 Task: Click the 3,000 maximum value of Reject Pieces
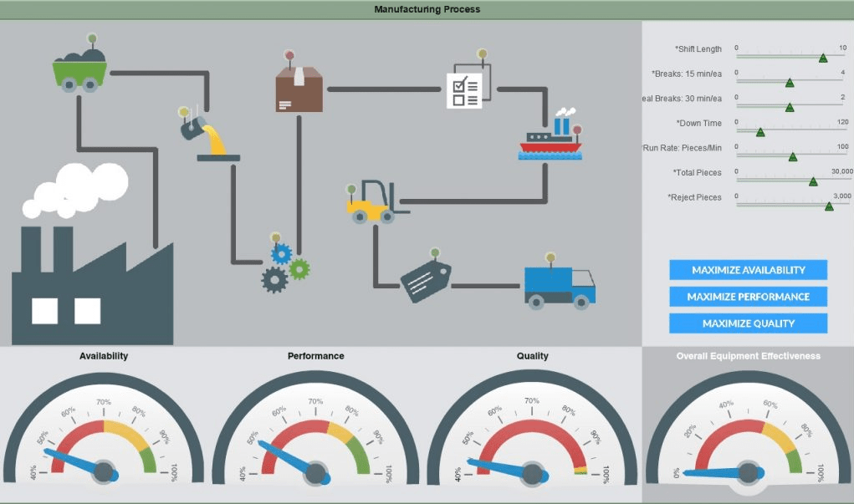coord(842,196)
